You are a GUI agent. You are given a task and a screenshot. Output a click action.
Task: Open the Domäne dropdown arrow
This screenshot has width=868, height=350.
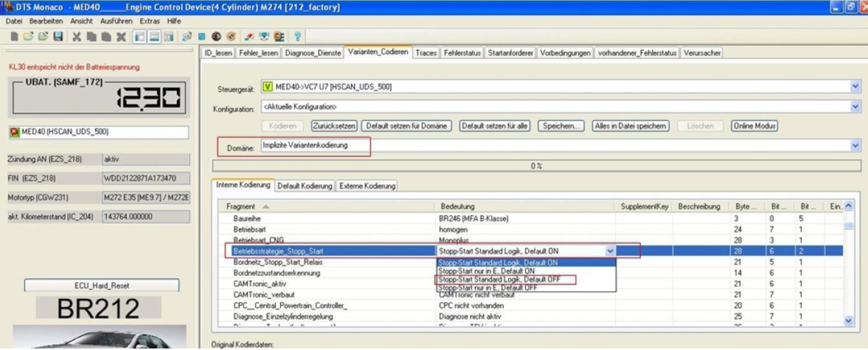(855, 146)
